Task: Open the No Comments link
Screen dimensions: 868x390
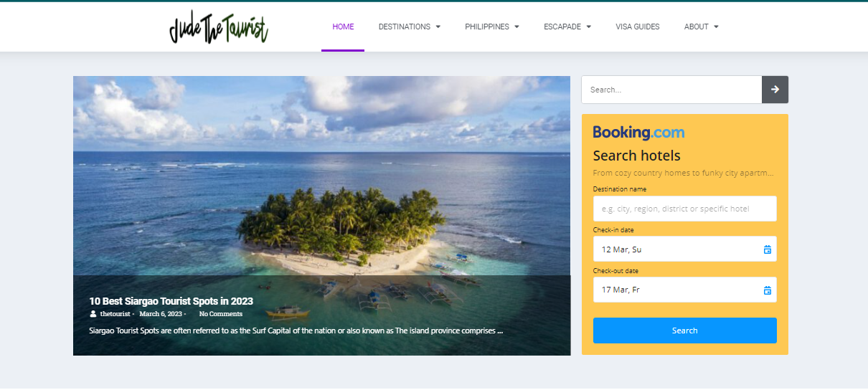Action: 221,314
